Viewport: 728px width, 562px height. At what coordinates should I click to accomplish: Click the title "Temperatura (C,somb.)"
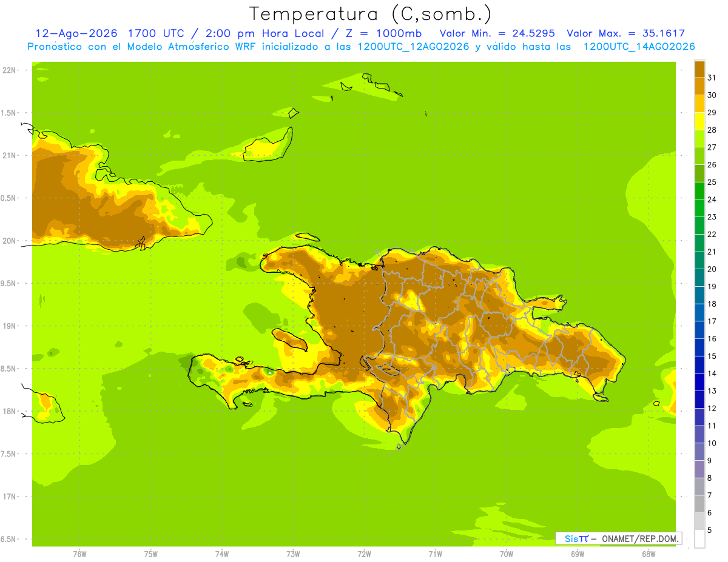[x=371, y=15]
